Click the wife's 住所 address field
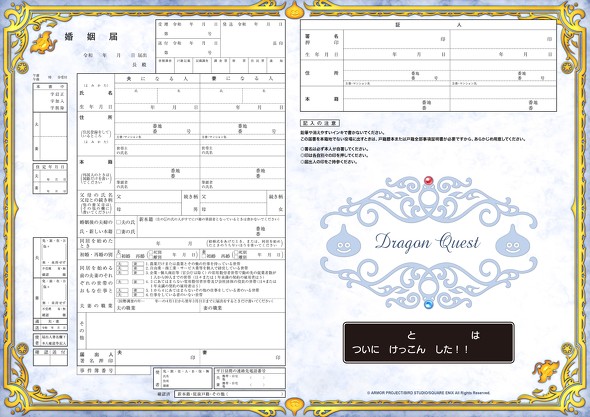The image size is (590, 417). tap(243, 125)
